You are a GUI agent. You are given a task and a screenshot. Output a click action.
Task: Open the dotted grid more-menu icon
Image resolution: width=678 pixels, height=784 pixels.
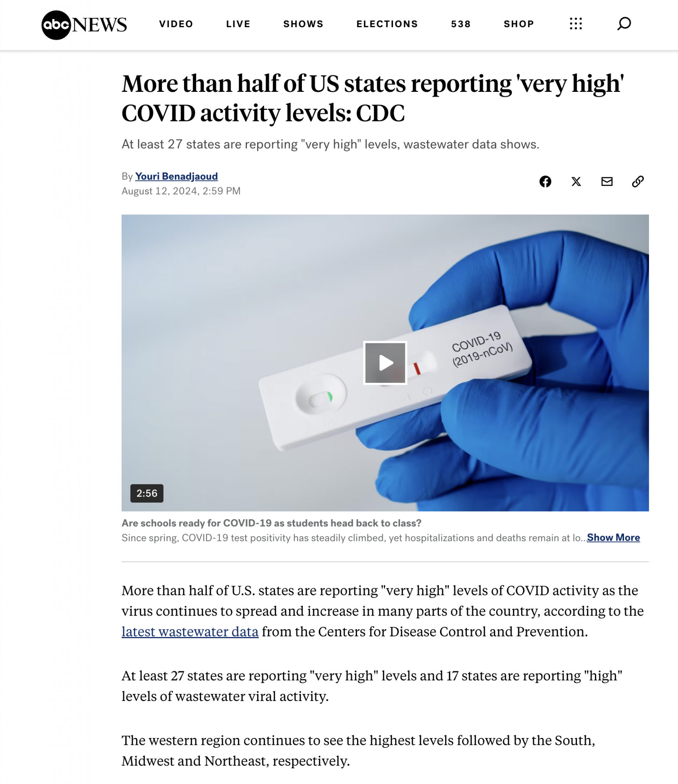pos(575,24)
